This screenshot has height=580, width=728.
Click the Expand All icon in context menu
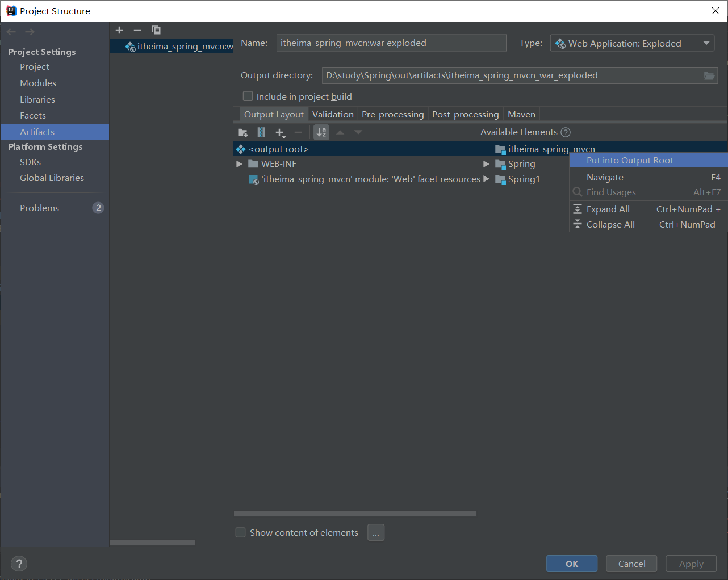point(578,209)
